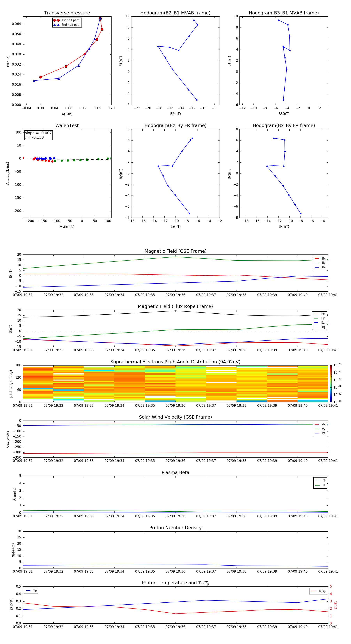Image resolution: width=351 pixels, height=644 pixels.
Task: Click the 07/09 19:36 tick under GSE magnetic field
Action: pyautogui.click(x=175, y=295)
